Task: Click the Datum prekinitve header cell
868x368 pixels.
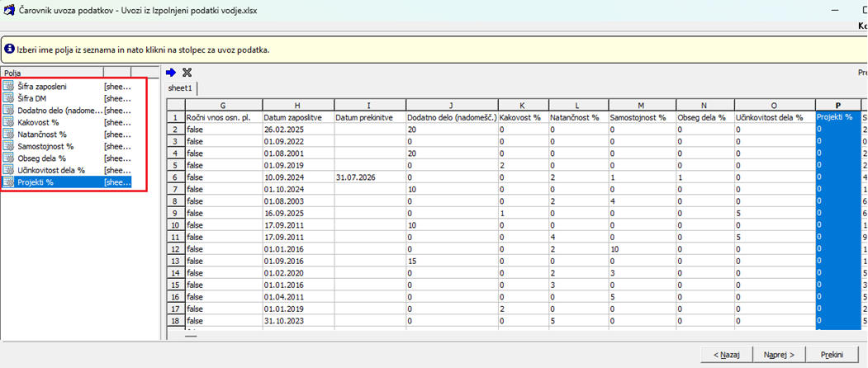Action: tap(370, 117)
